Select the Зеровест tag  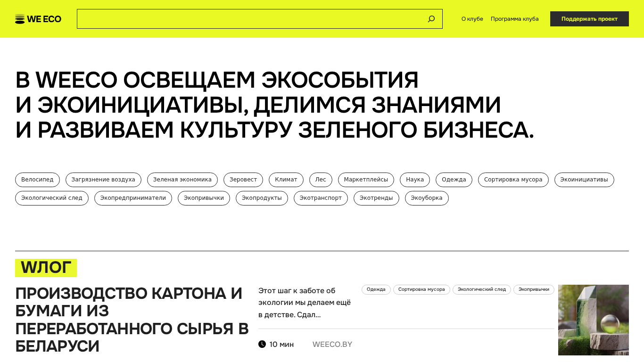click(243, 180)
